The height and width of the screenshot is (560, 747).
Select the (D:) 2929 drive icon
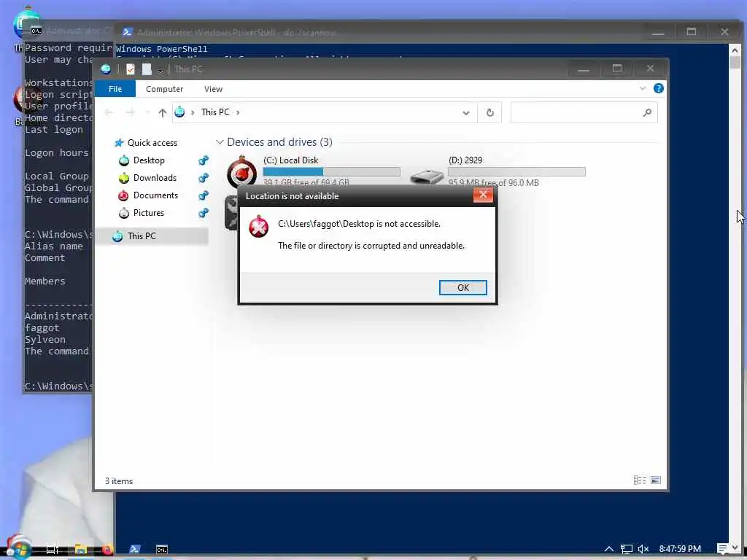click(426, 176)
